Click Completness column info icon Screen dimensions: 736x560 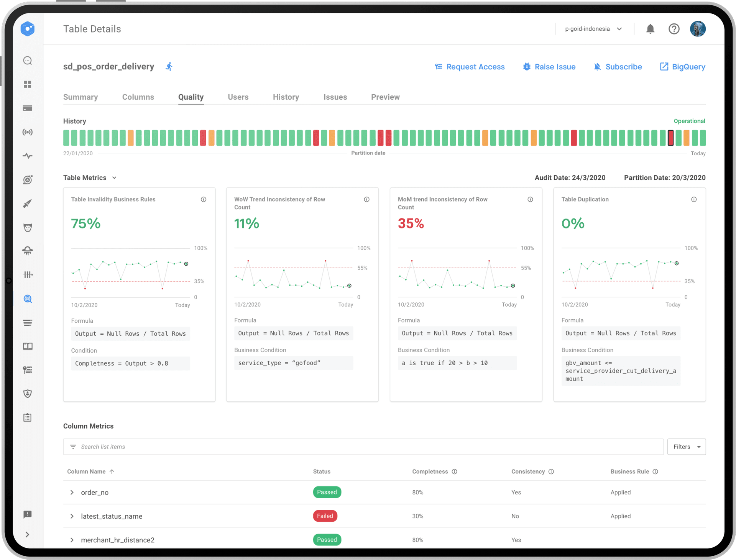[454, 471]
